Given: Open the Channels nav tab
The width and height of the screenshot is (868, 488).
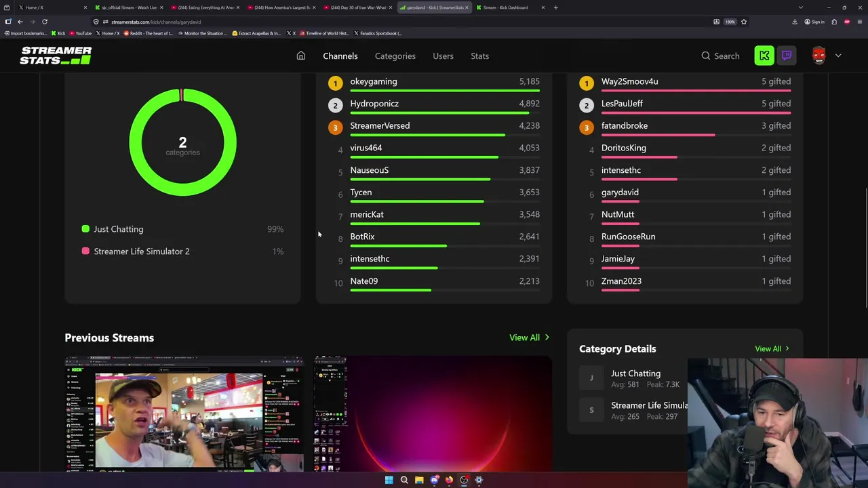Looking at the screenshot, I should click(x=340, y=56).
